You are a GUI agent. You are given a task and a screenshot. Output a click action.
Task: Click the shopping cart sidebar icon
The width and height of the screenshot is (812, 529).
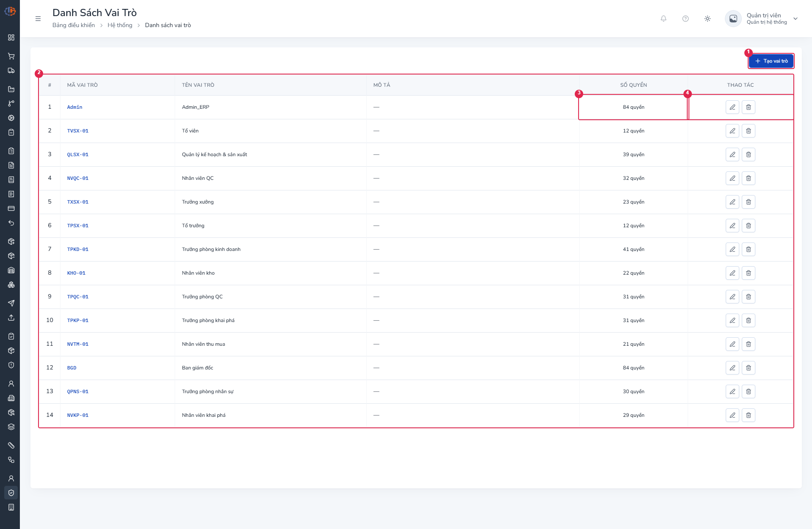point(11,56)
